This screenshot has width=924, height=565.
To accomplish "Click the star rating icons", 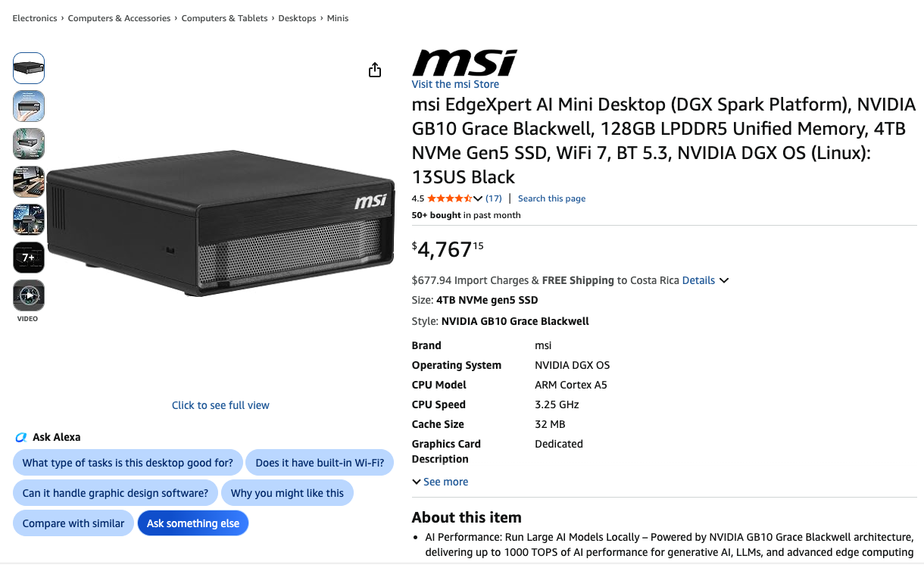I will (449, 198).
